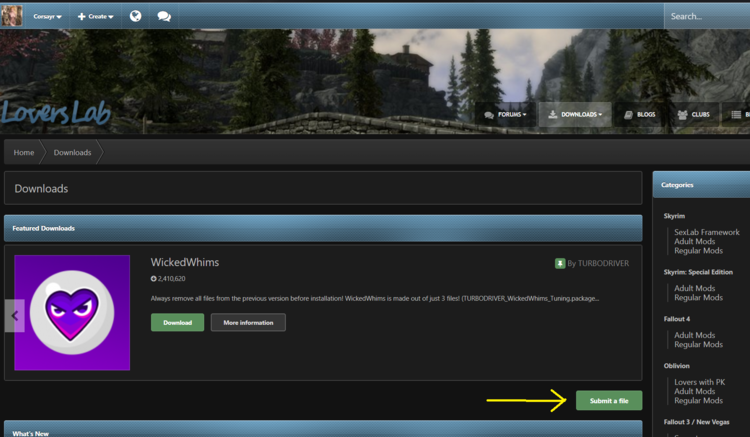Open the Corsayr account dropdown
The height and width of the screenshot is (437, 750).
click(47, 17)
